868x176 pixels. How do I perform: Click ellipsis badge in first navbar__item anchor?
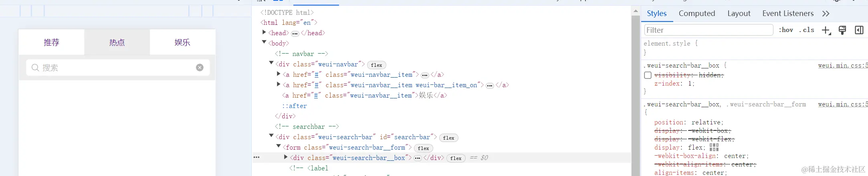425,75
